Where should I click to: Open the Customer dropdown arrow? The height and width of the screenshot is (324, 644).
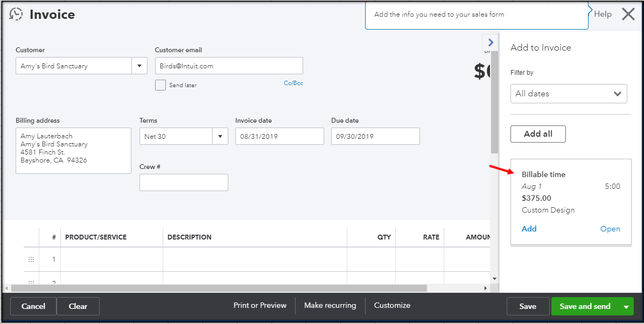pos(139,66)
